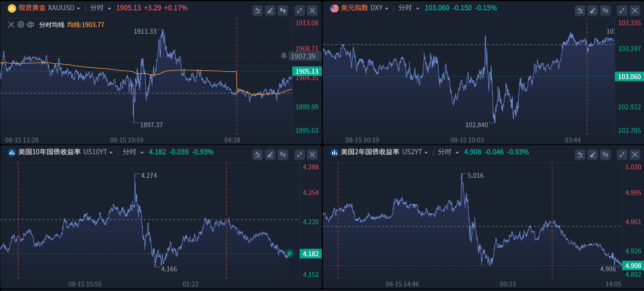
Task: Click time label 08-15 19:59 on gold axis
Action: tap(126, 140)
